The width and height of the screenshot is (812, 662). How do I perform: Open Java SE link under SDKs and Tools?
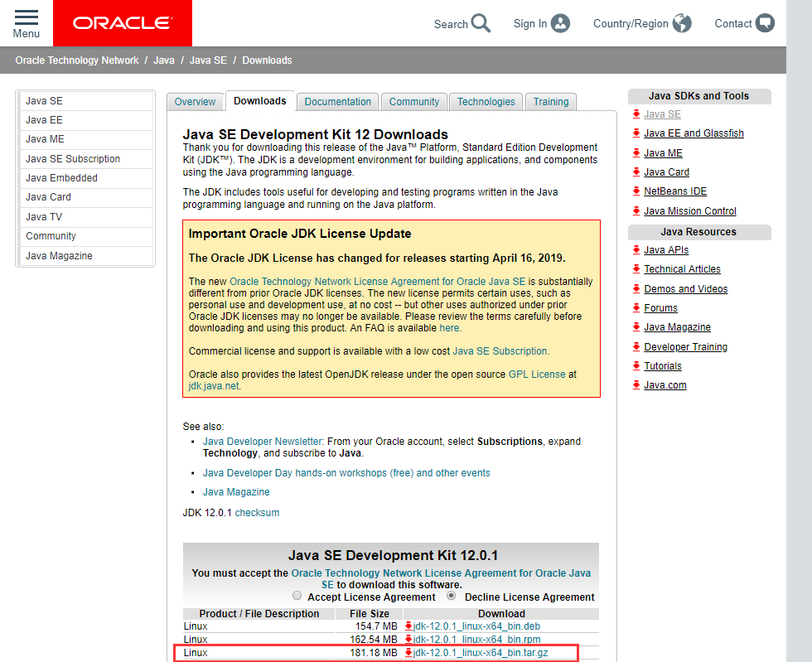click(662, 114)
